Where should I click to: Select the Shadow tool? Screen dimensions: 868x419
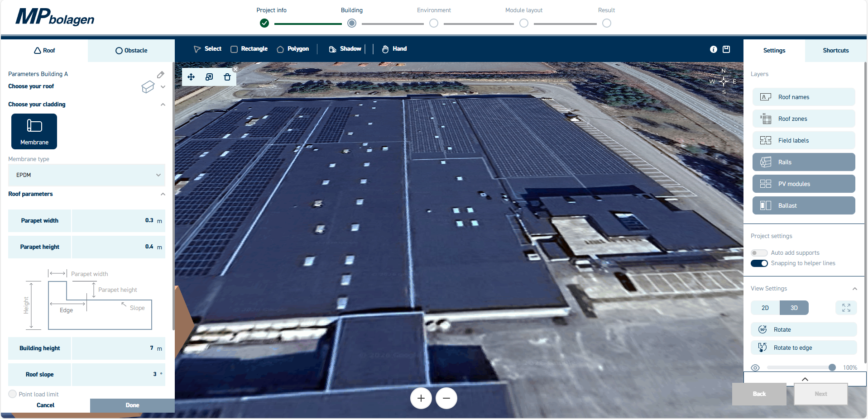click(x=345, y=49)
